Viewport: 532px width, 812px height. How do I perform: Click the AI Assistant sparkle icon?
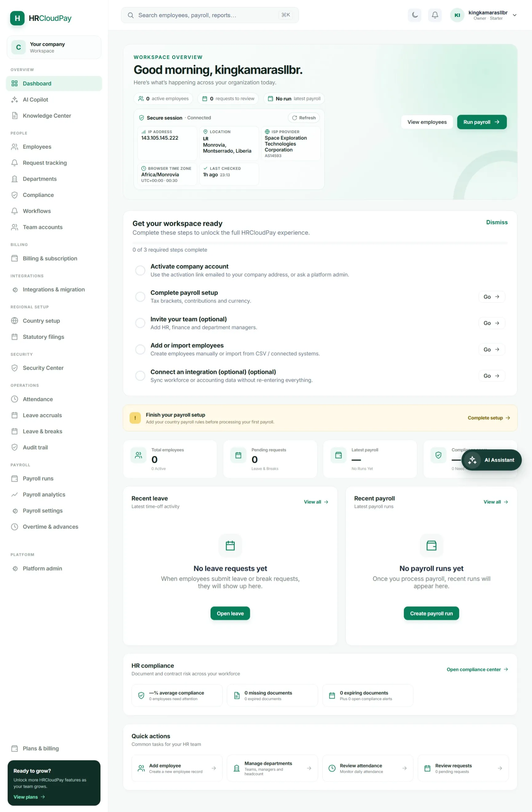[x=472, y=460]
